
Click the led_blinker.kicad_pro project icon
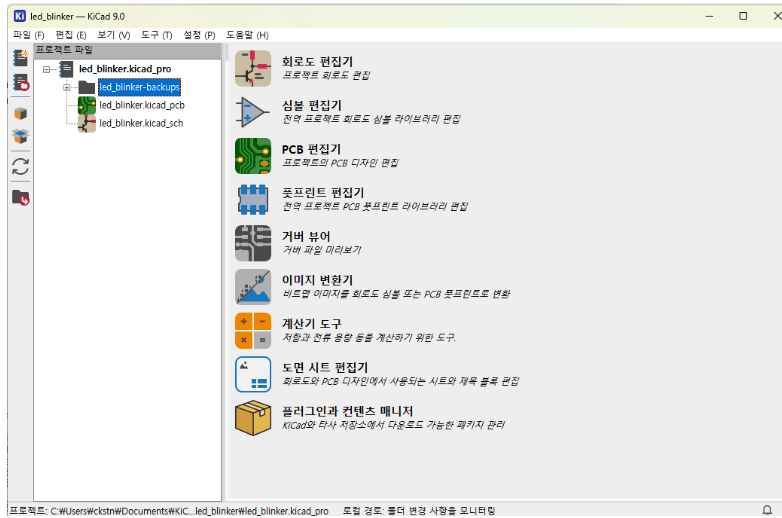[x=66, y=69]
